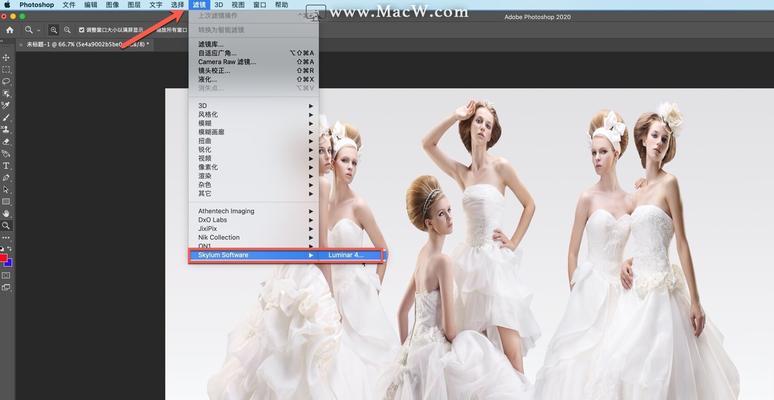Select the Quick Selection tool
The image size is (774, 400).
(6, 93)
